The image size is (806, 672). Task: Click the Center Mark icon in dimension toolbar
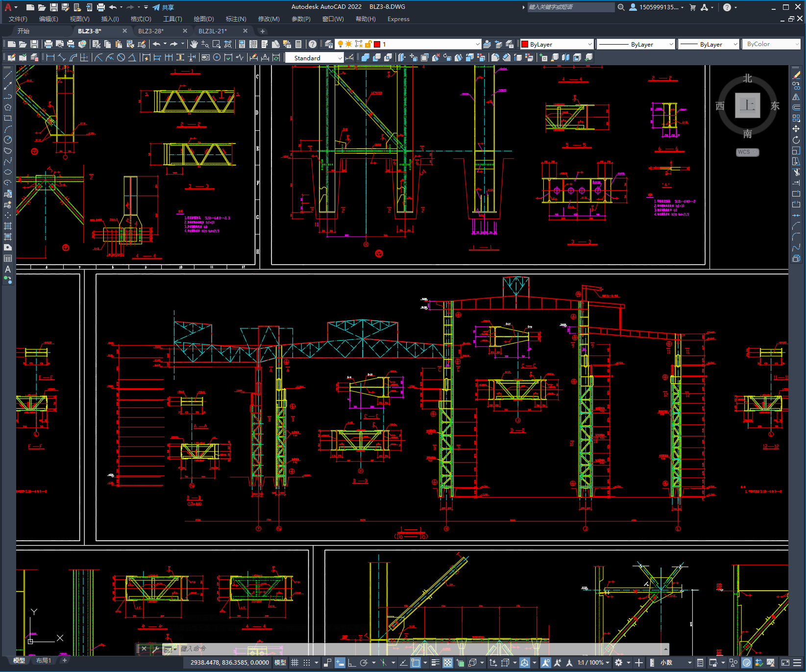[x=217, y=57]
